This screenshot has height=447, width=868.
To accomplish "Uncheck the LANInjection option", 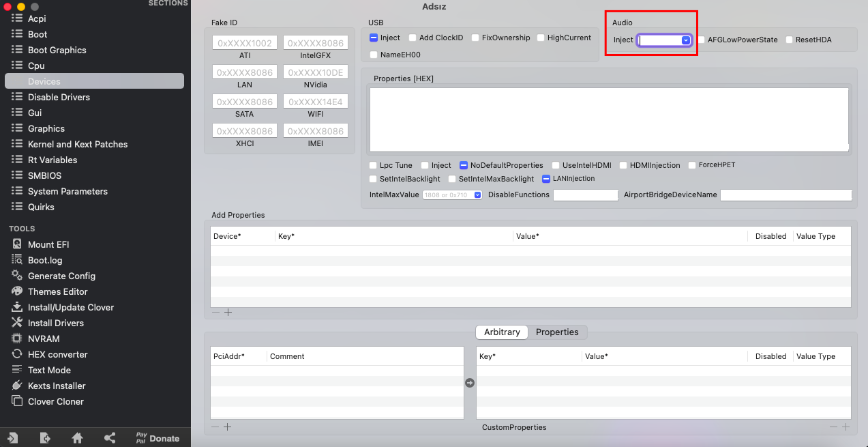I will 546,179.
